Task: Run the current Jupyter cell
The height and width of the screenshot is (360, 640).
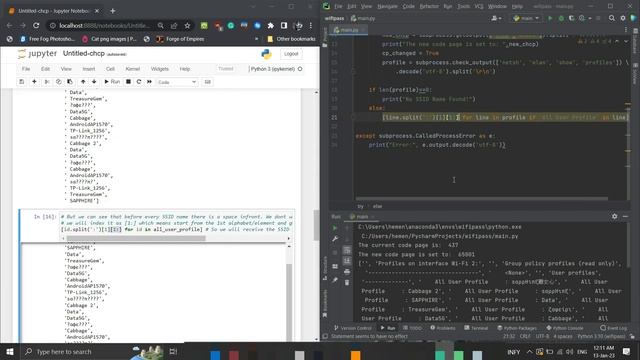Action: pyautogui.click(x=112, y=82)
